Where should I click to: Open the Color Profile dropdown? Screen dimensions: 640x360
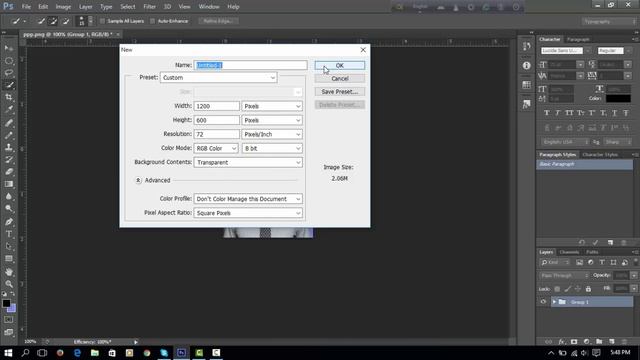click(x=248, y=199)
